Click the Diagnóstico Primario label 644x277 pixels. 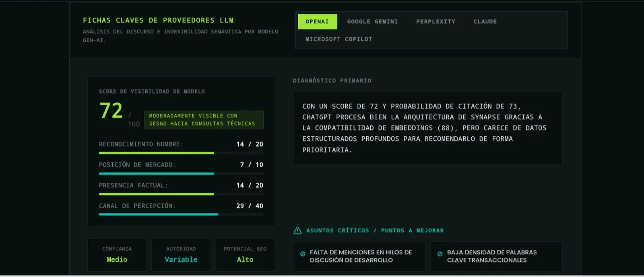[332, 80]
